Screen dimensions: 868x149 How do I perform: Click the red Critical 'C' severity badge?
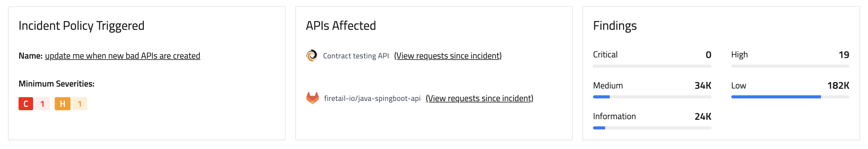pos(26,104)
